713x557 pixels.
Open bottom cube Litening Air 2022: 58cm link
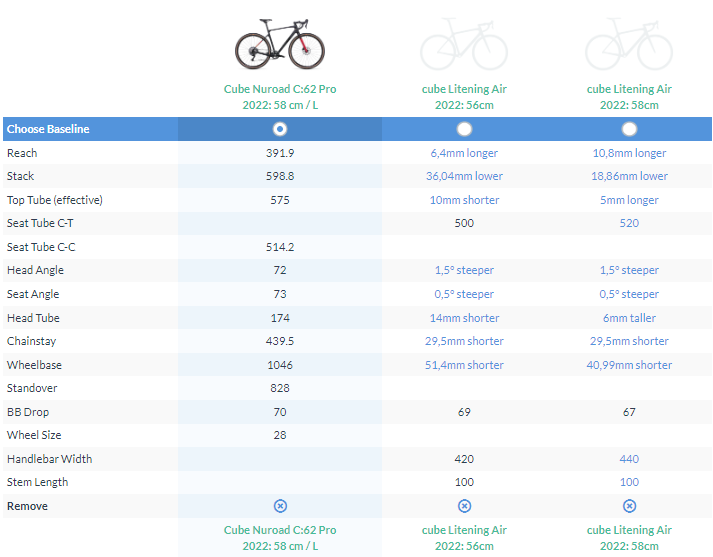coord(629,538)
